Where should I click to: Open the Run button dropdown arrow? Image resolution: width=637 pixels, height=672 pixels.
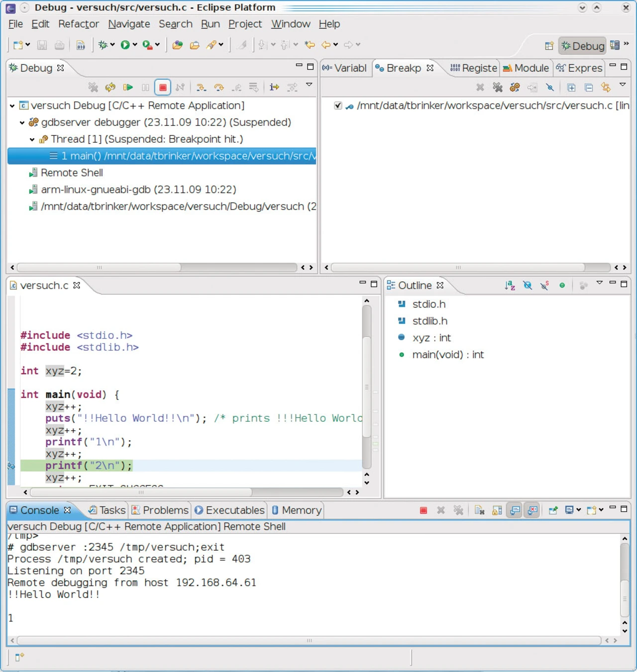(x=135, y=45)
